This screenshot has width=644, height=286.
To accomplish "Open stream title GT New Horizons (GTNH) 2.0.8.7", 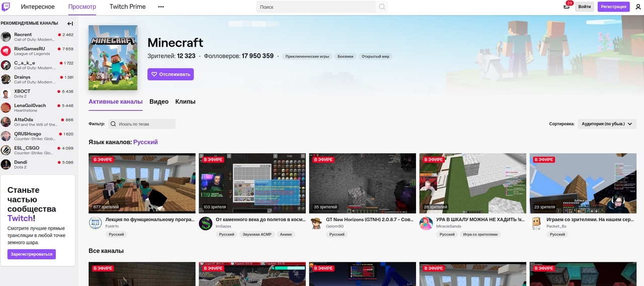I will pos(371,220).
